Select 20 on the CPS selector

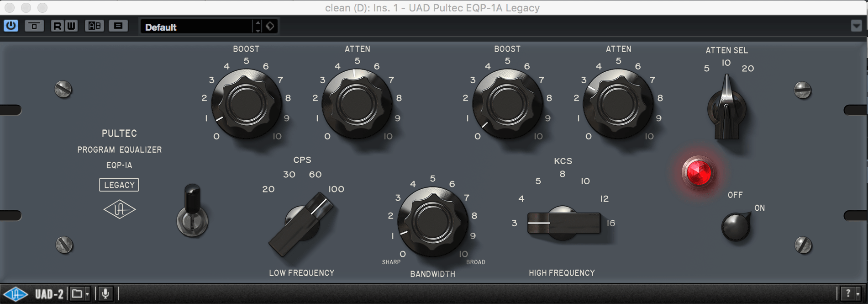[268, 189]
